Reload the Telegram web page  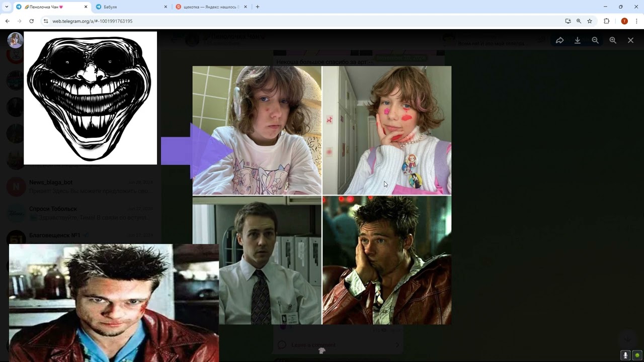click(31, 21)
